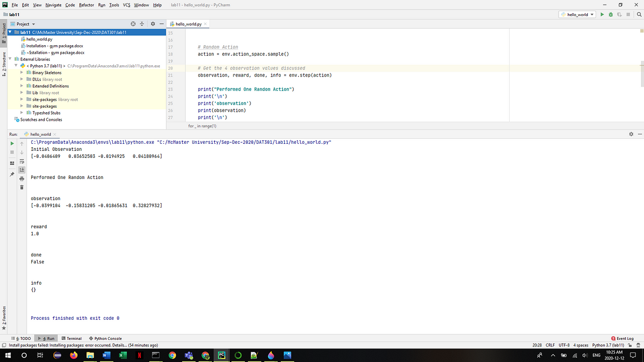Open the File menu
Image resolution: width=644 pixels, height=362 pixels.
pyautogui.click(x=15, y=5)
